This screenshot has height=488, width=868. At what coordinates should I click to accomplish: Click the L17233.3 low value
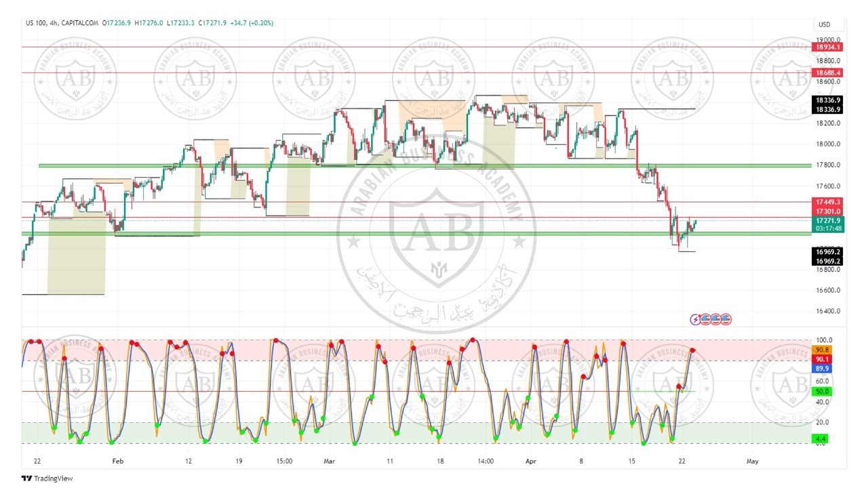pyautogui.click(x=180, y=23)
